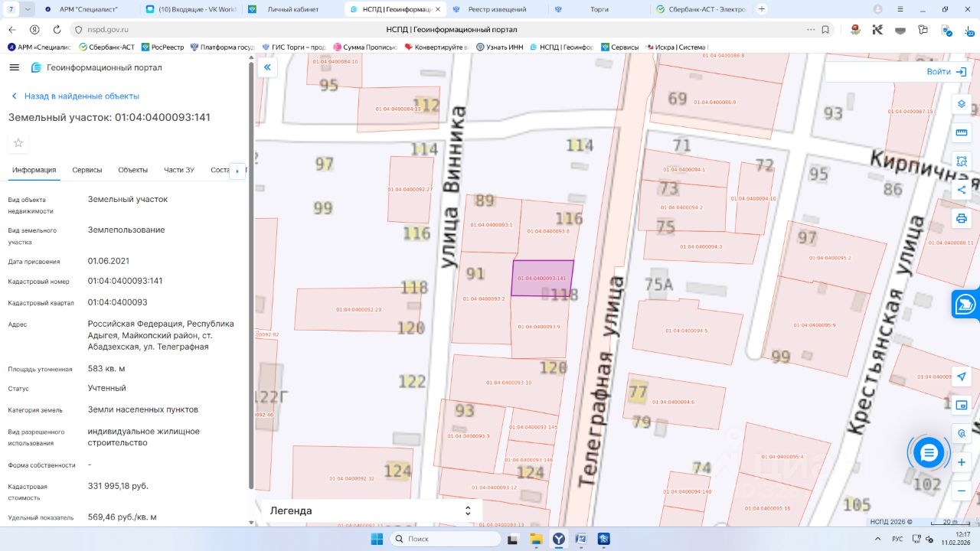980x551 pixels.
Task: Go back in browser history
Action: (x=12, y=29)
